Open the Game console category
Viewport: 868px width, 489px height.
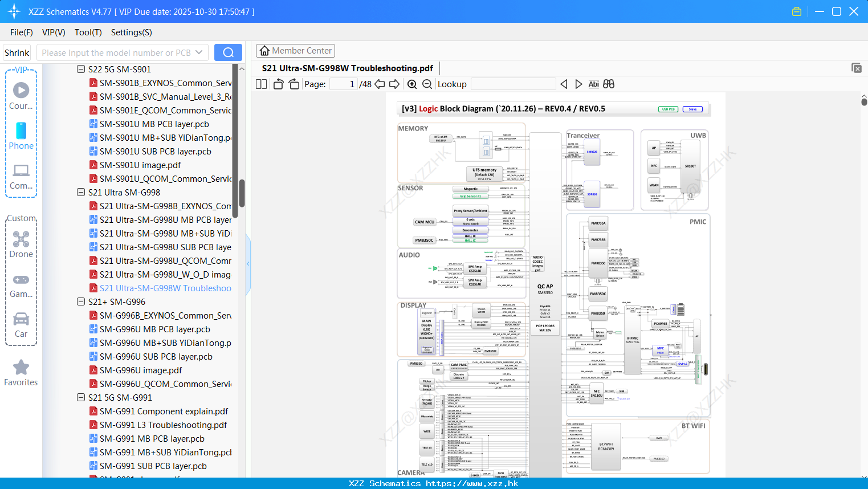pyautogui.click(x=21, y=285)
